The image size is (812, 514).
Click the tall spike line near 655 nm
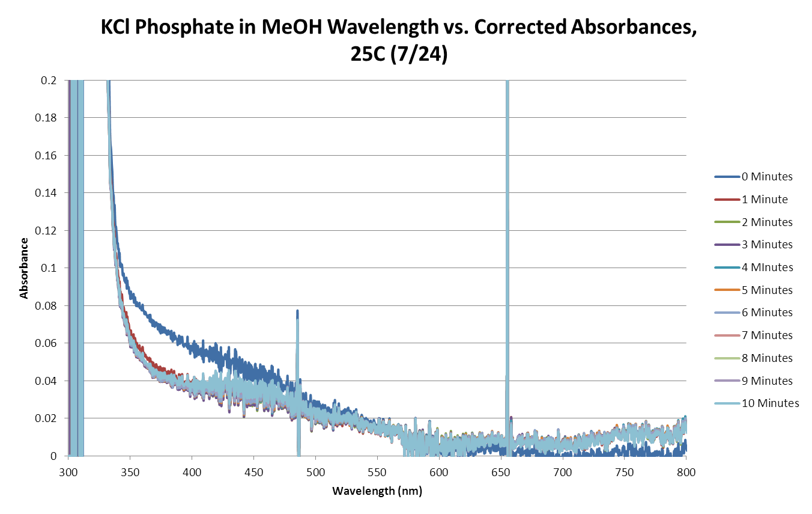coord(507,240)
